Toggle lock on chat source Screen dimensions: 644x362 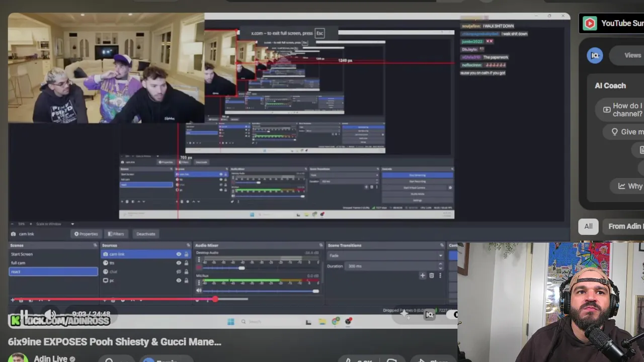(x=186, y=272)
